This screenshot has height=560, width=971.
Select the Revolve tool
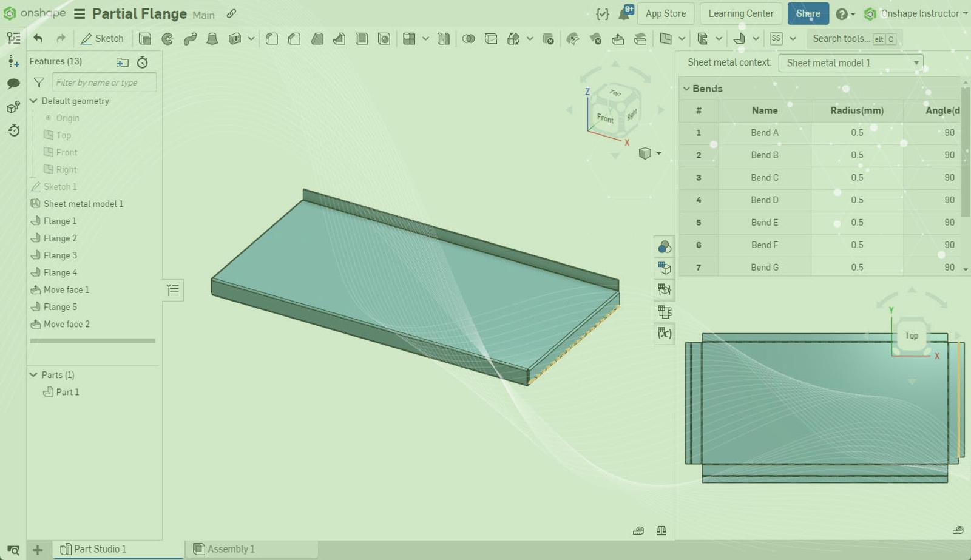(x=167, y=39)
